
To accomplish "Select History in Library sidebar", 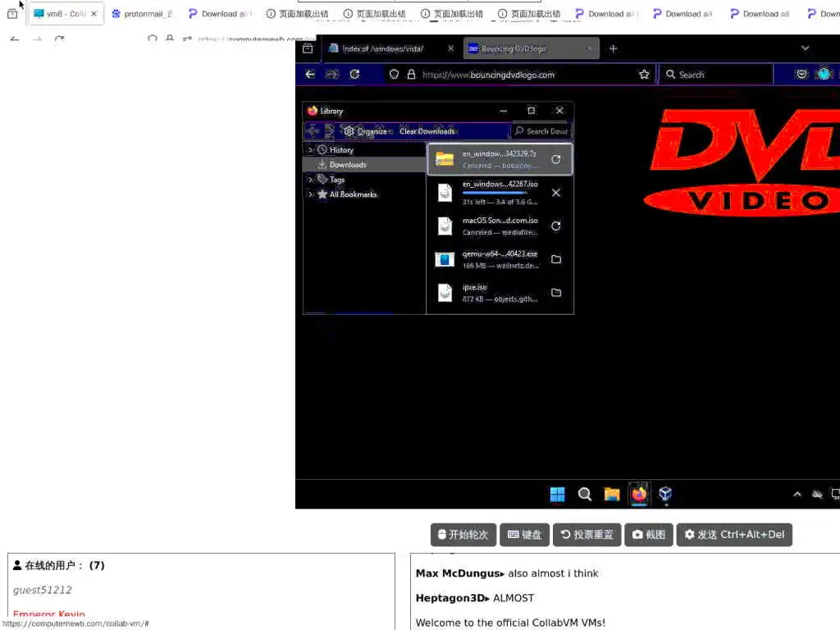I will 365,150.
